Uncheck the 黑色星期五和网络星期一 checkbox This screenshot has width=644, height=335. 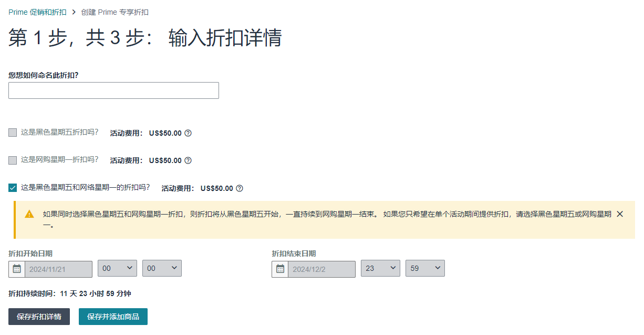point(13,187)
